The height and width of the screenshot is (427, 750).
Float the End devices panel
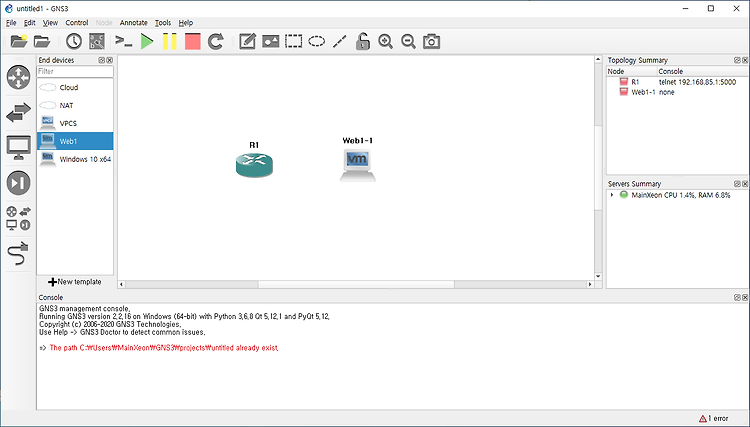coord(101,60)
